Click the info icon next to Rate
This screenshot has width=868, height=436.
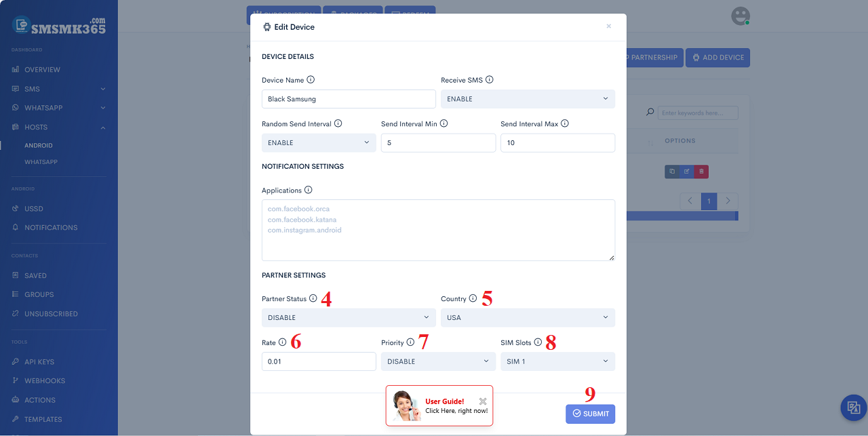[282, 342]
